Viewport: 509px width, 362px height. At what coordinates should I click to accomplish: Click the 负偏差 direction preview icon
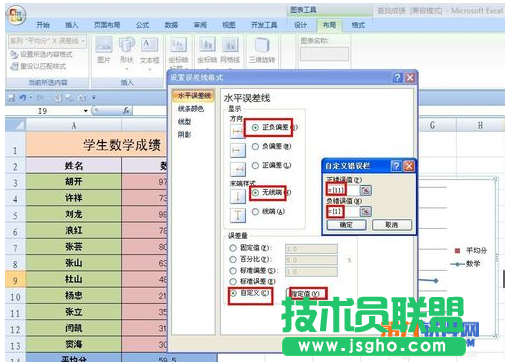coord(238,150)
